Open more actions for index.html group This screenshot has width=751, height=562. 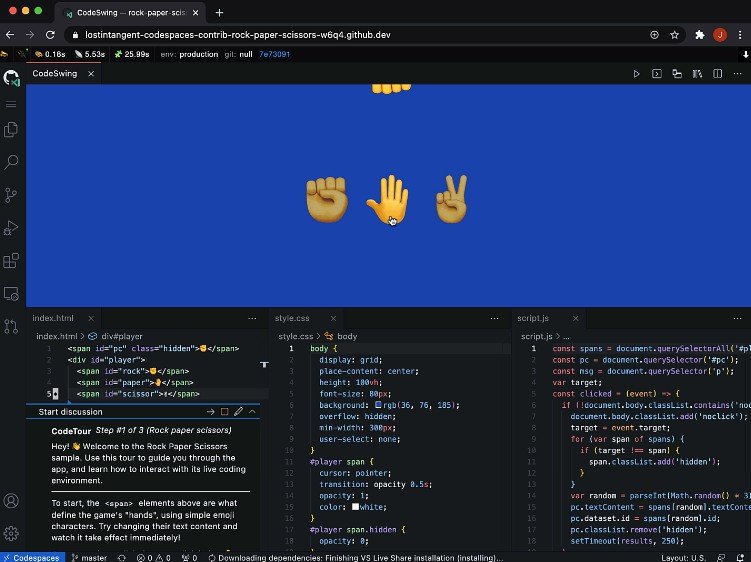(252, 319)
